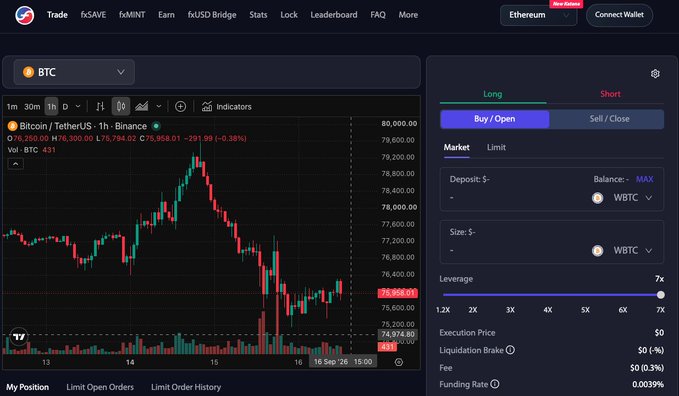Image resolution: width=679 pixels, height=396 pixels.
Task: Click the chart time-zone settings icon
Action: click(399, 362)
